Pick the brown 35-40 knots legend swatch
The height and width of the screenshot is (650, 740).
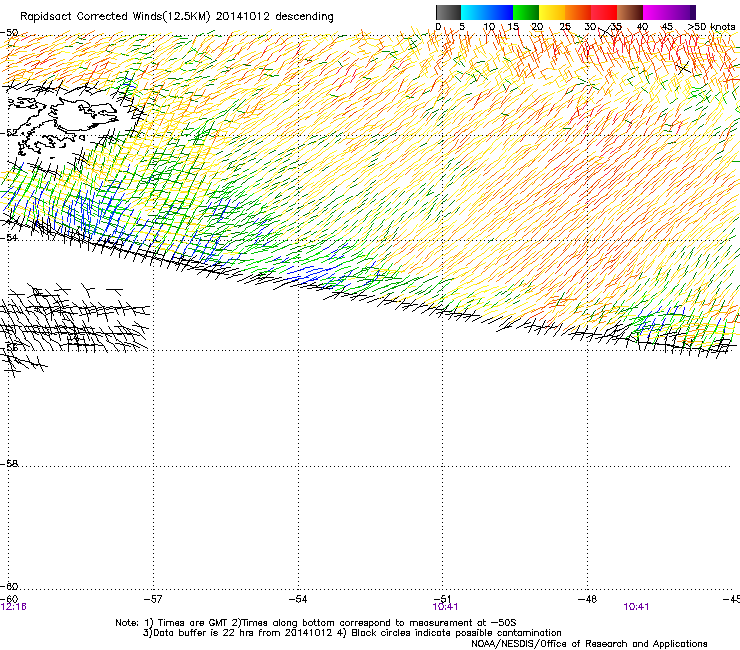630,12
